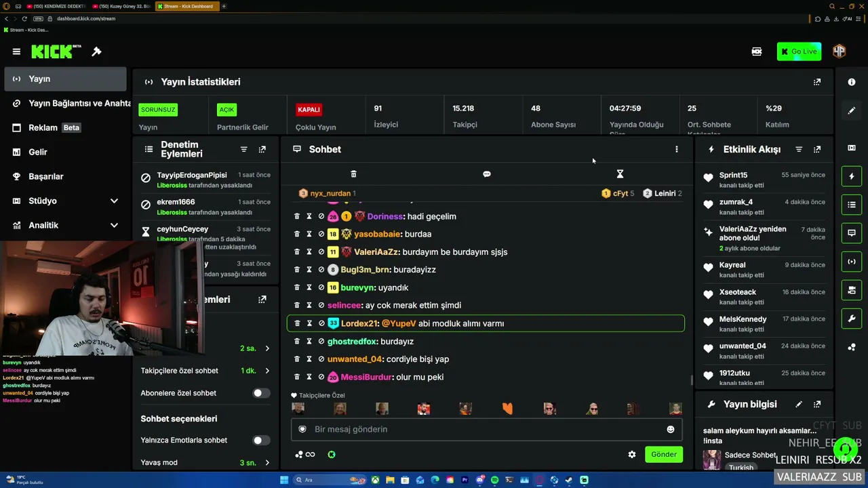Open the zumrak_4 follow event
The image size is (868, 488).
tap(764, 207)
